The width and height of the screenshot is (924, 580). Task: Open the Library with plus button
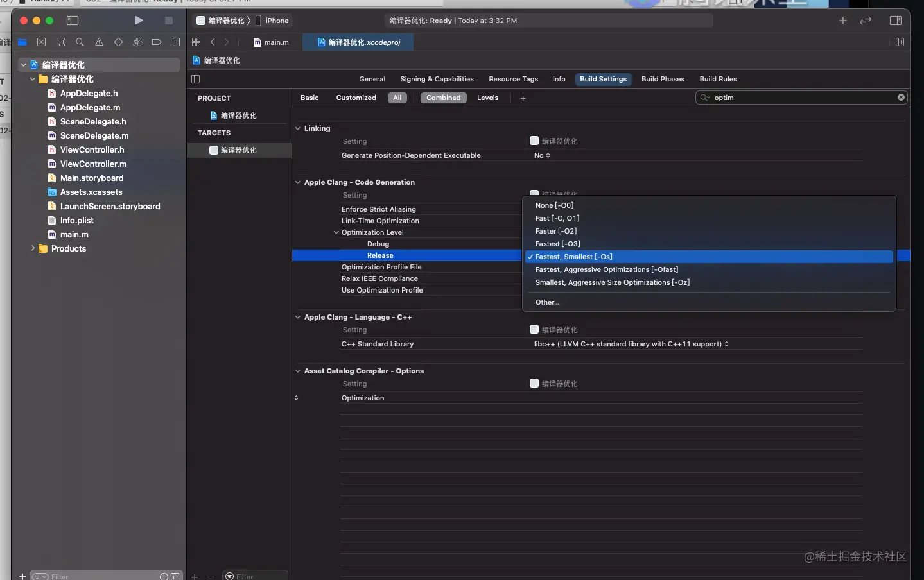(x=843, y=21)
